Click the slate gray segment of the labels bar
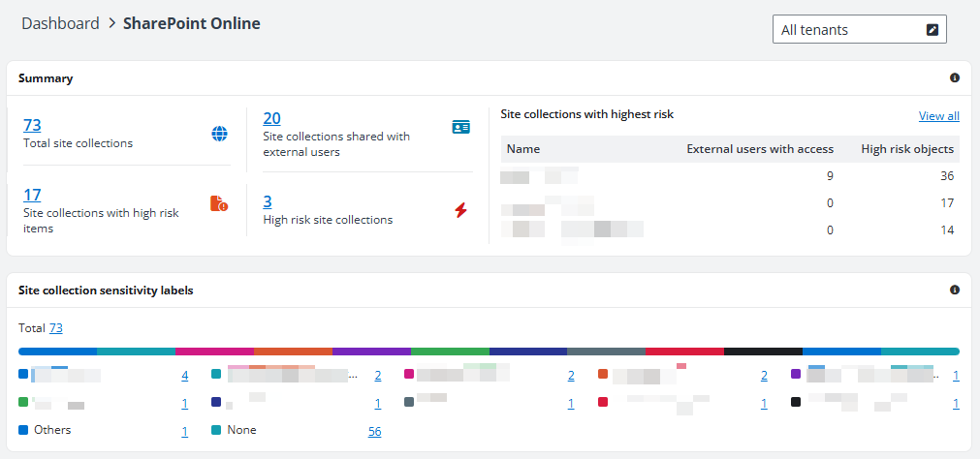The image size is (980, 459). (606, 352)
